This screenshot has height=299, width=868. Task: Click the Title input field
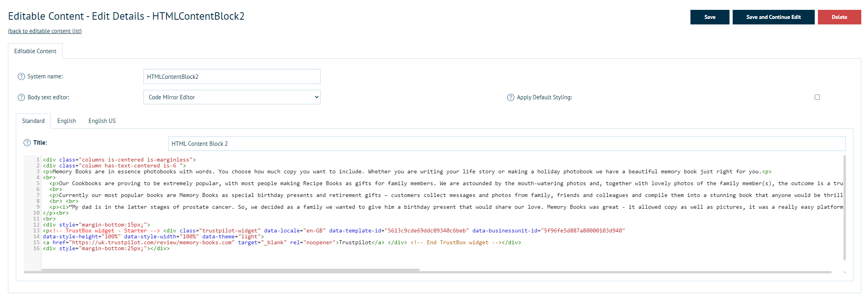click(x=507, y=144)
